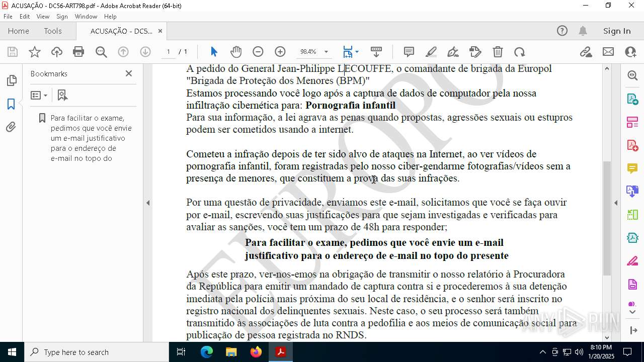This screenshot has height=362, width=644.
Task: Zoom out with the minus circle
Action: pos(258,52)
